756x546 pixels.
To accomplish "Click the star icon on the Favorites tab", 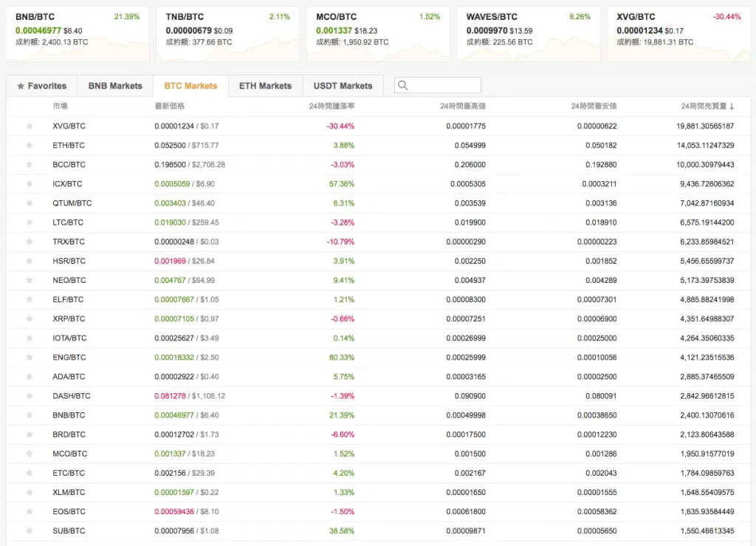I will [x=20, y=85].
